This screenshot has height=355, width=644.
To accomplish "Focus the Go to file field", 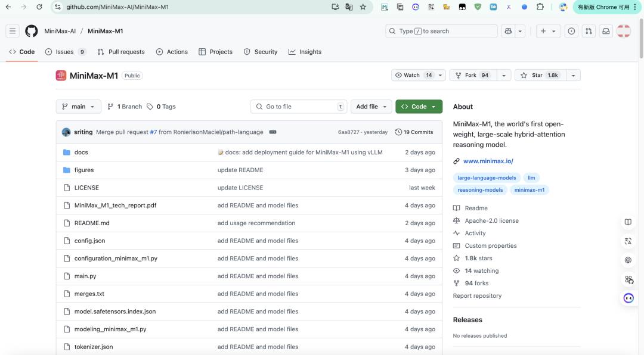I will coord(299,107).
